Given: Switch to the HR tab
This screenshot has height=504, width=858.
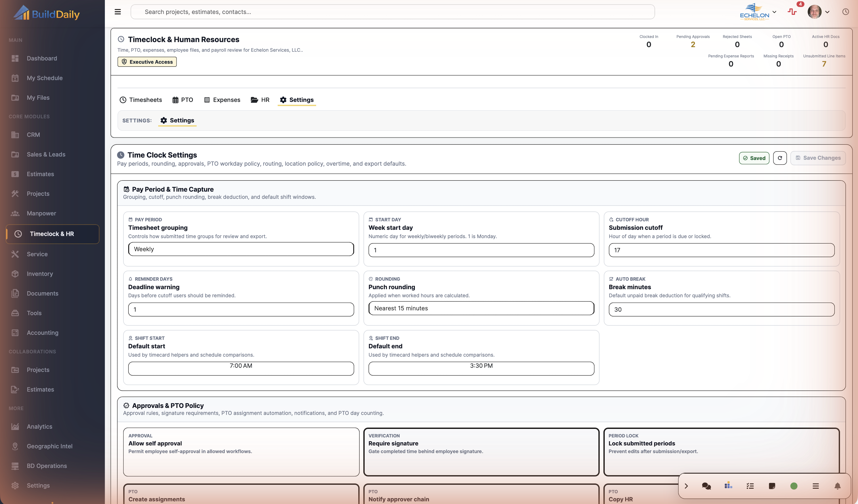Looking at the screenshot, I should coord(260,100).
